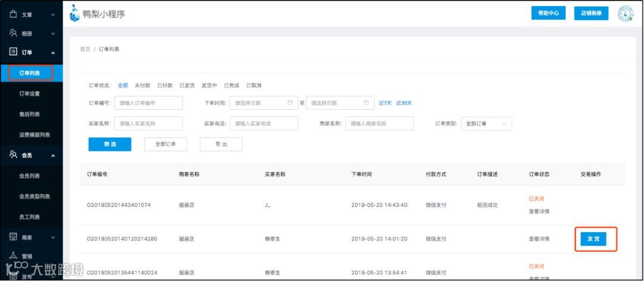
Task: Filter order status by 全部
Action: pyautogui.click(x=123, y=85)
